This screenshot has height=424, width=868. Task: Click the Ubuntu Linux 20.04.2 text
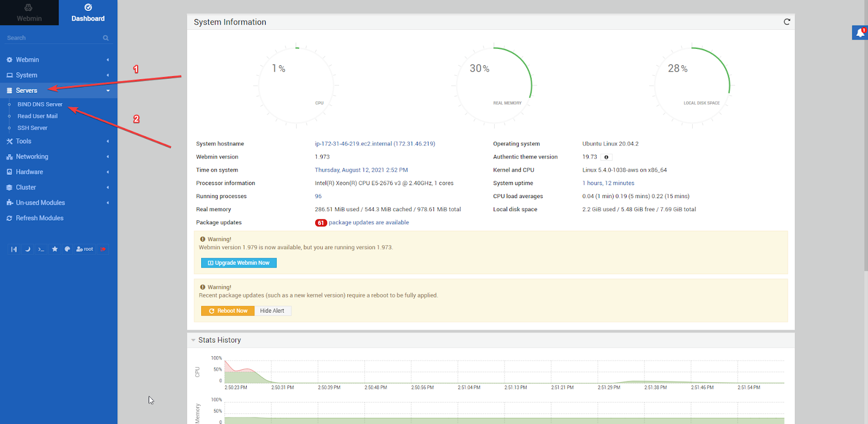610,144
